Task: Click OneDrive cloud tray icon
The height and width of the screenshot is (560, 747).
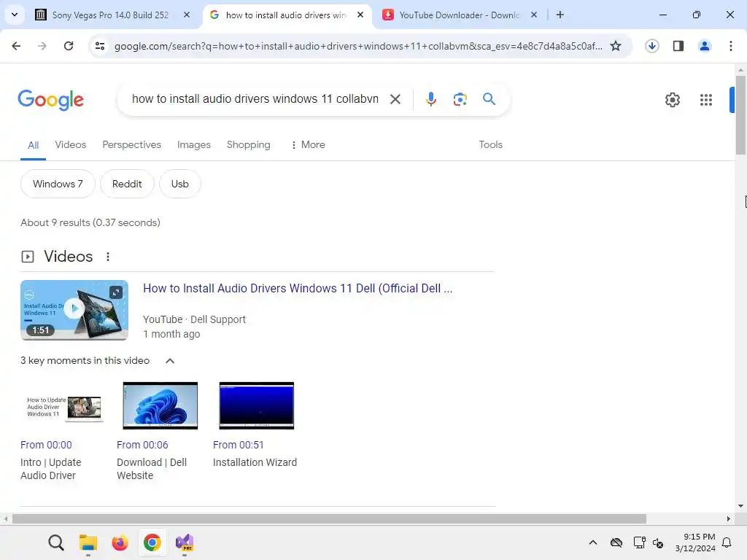Action: tap(616, 542)
